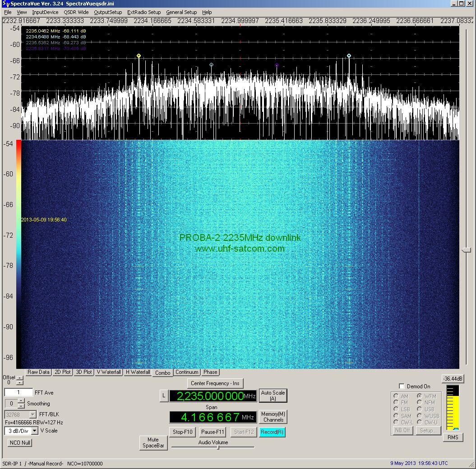The height and width of the screenshot is (469, 476).
Task: Open the FFT/BLK size dropdown
Action: (x=32, y=414)
